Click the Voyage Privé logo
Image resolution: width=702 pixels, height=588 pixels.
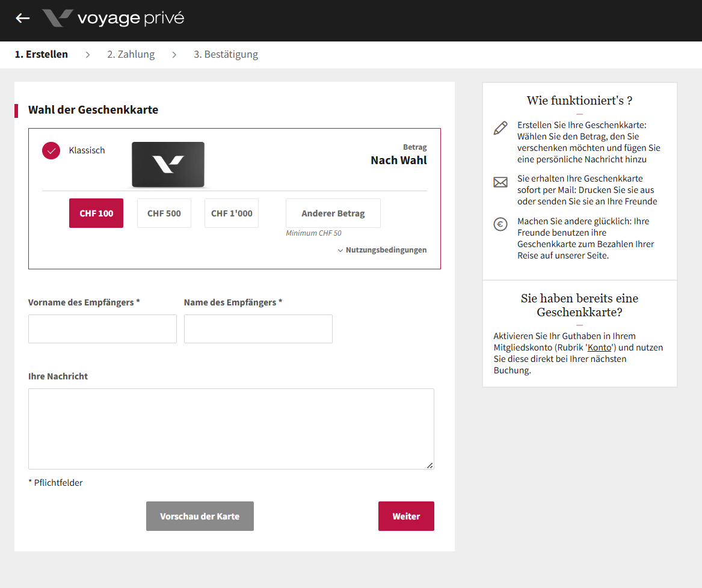coord(113,18)
